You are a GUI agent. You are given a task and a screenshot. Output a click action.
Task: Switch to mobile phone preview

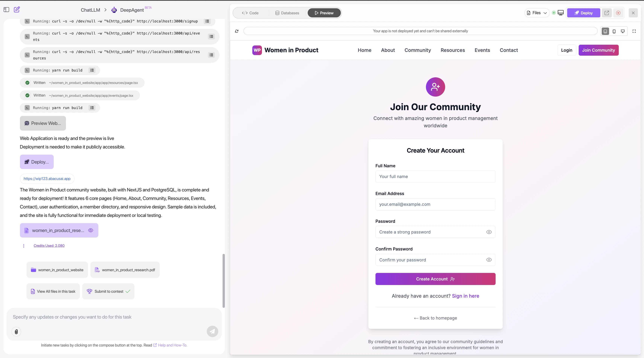614,31
